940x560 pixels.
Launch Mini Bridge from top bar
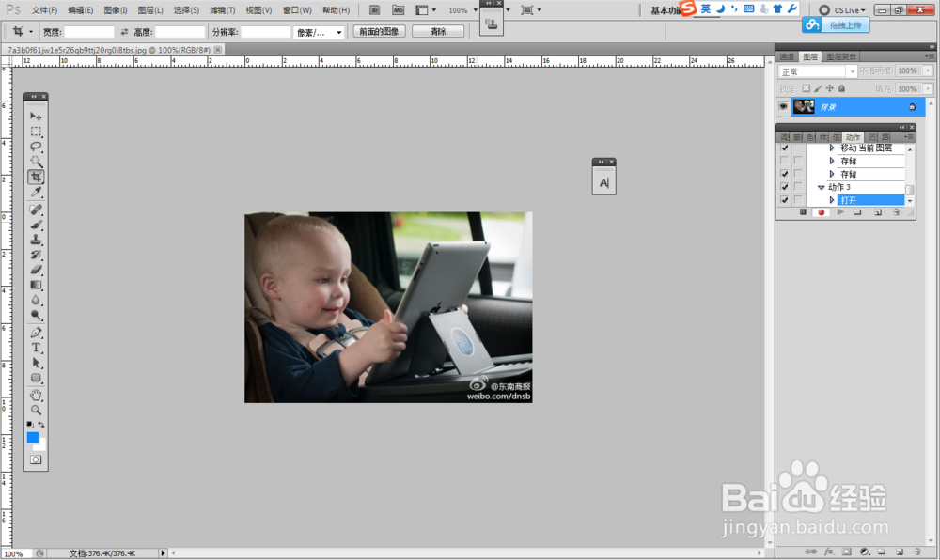click(398, 10)
